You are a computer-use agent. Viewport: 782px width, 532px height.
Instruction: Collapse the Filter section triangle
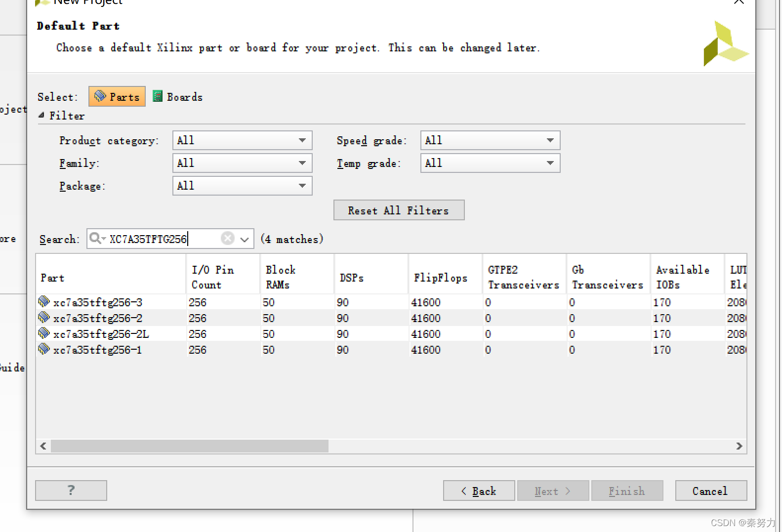(41, 115)
